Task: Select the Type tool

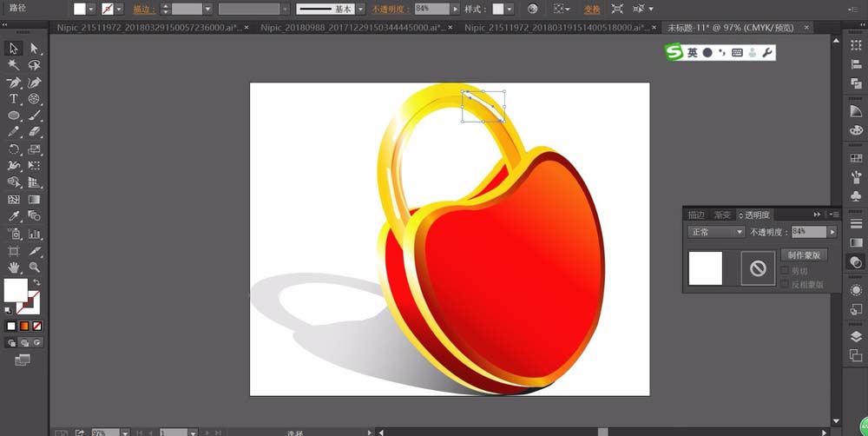Action: (14, 99)
